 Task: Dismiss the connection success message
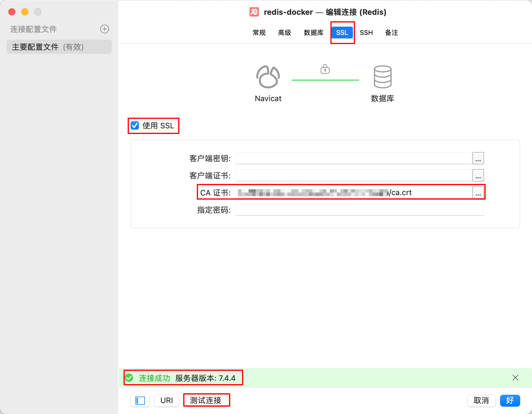click(x=515, y=378)
